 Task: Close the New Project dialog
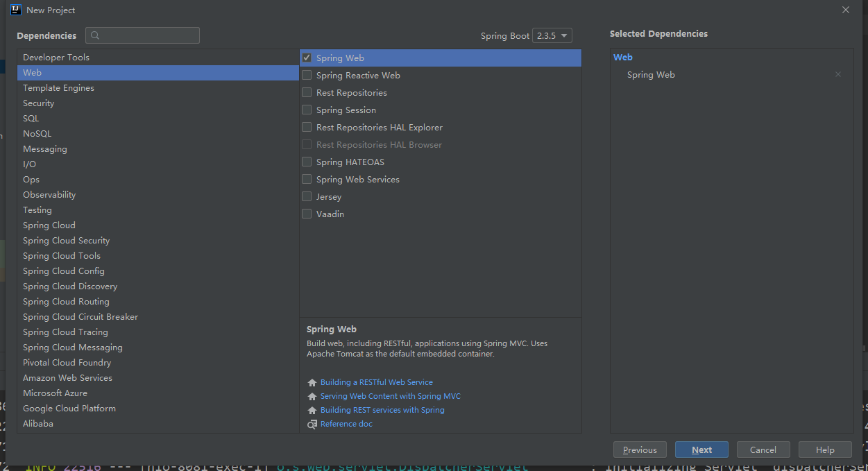pos(845,10)
